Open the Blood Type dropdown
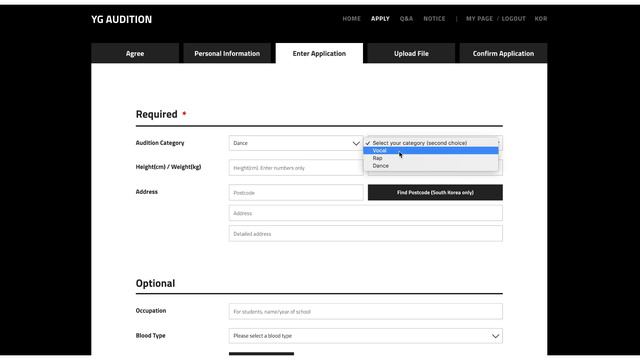640x360 pixels. click(366, 336)
